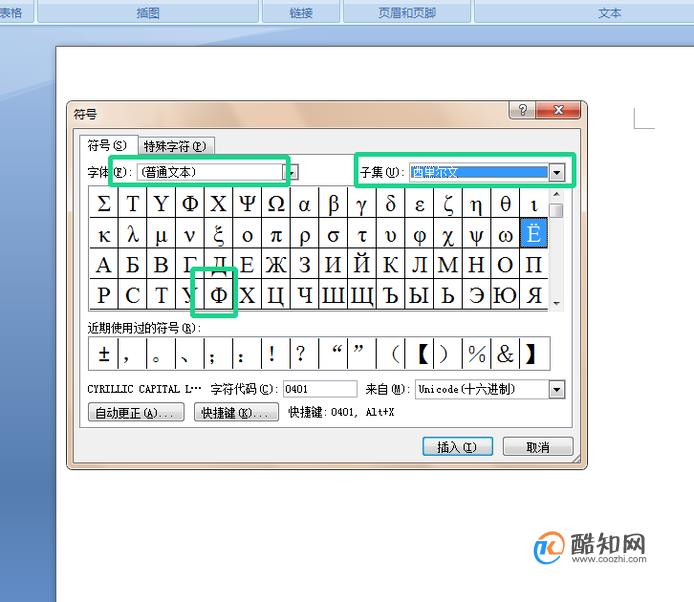Image resolution: width=694 pixels, height=602 pixels.
Task: Choose the lambda λ symbol
Action: (x=132, y=233)
